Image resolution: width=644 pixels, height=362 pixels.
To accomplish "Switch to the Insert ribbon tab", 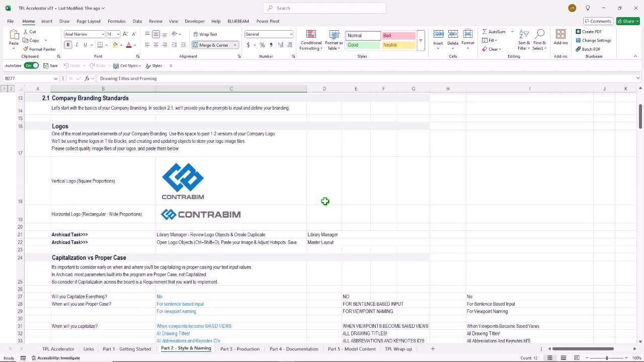I will pyautogui.click(x=47, y=21).
